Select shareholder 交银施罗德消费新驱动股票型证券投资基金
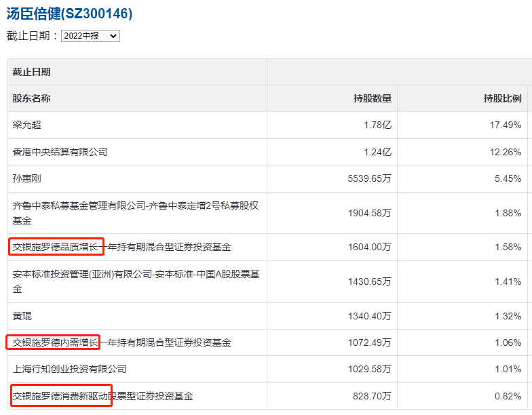The width and height of the screenshot is (532, 415). pyautogui.click(x=103, y=396)
